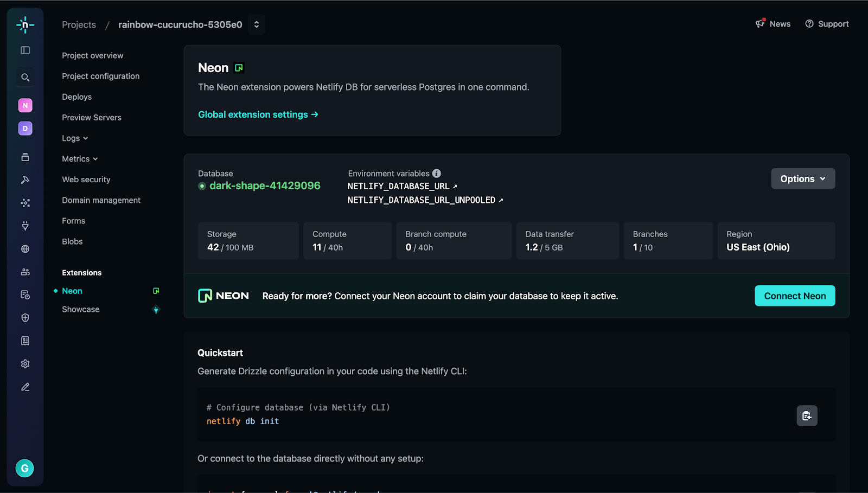This screenshot has width=868, height=493.
Task: Click the Netlify logo icon
Action: tap(25, 25)
